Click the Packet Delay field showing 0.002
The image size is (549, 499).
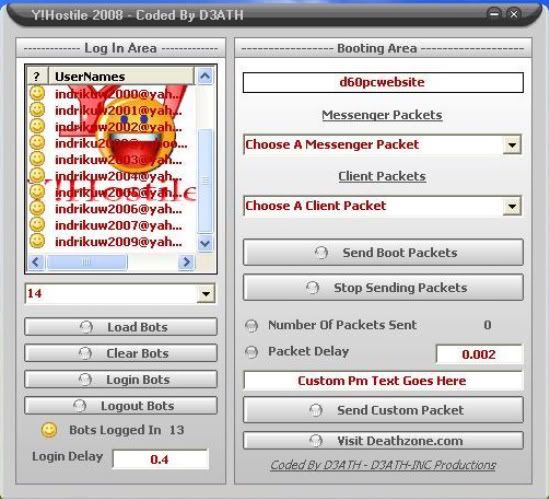[479, 354]
